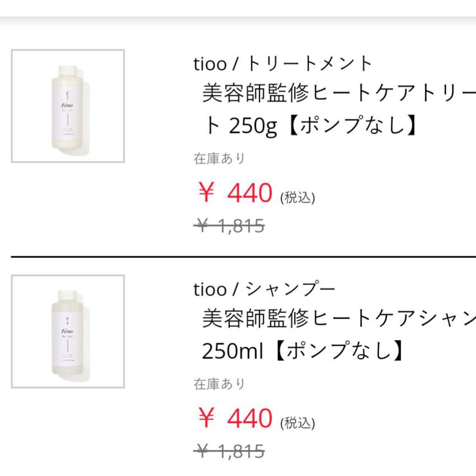Click the "tioo" brand name above the treatment
The width and height of the screenshot is (476, 476).
click(210, 64)
